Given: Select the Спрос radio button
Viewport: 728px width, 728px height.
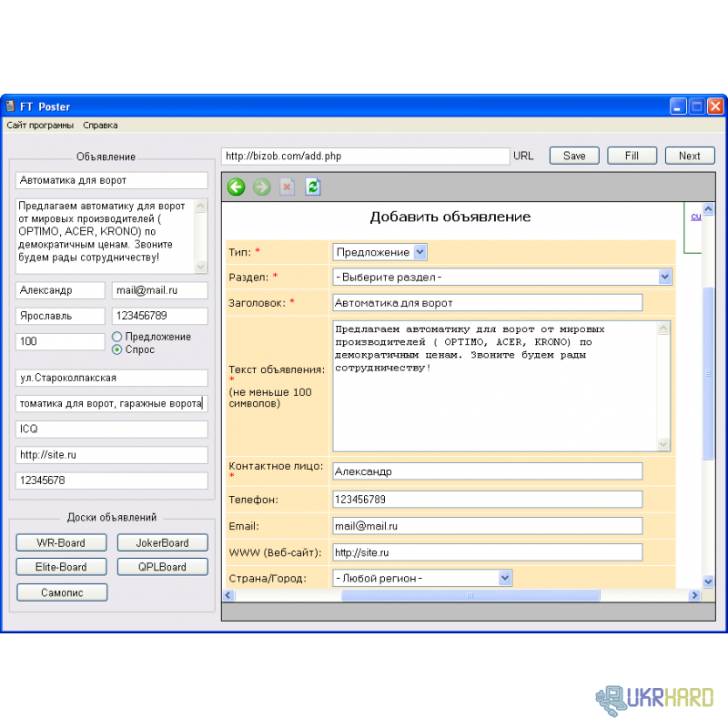Looking at the screenshot, I should [116, 349].
